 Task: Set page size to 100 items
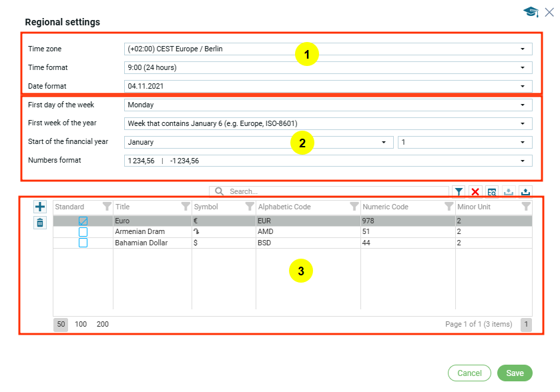81,325
